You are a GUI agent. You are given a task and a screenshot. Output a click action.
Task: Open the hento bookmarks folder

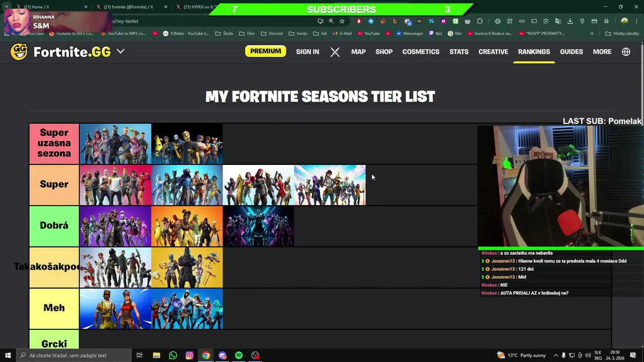(298, 34)
